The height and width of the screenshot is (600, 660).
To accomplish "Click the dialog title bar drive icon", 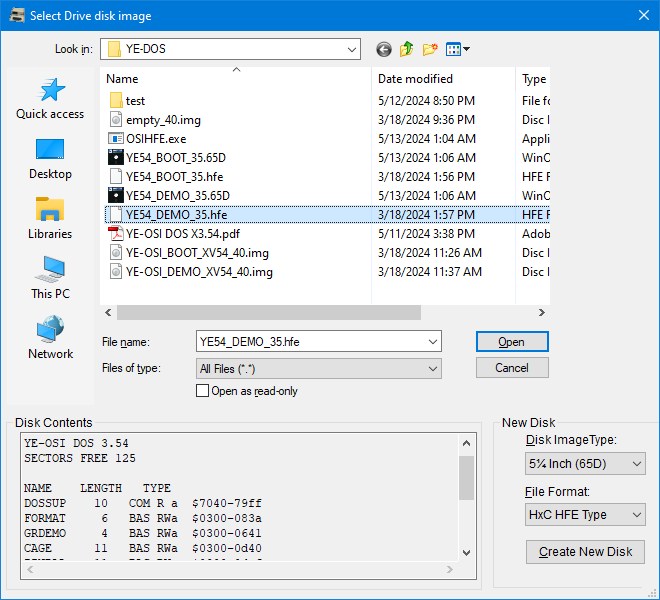I will (17, 15).
